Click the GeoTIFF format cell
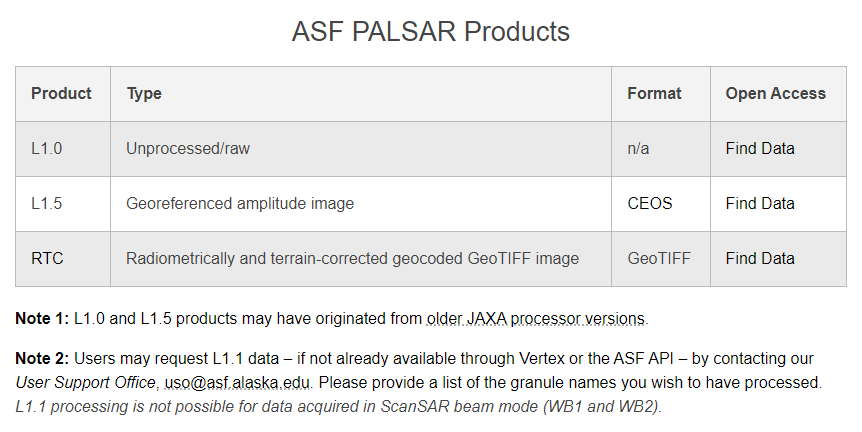 (x=661, y=258)
